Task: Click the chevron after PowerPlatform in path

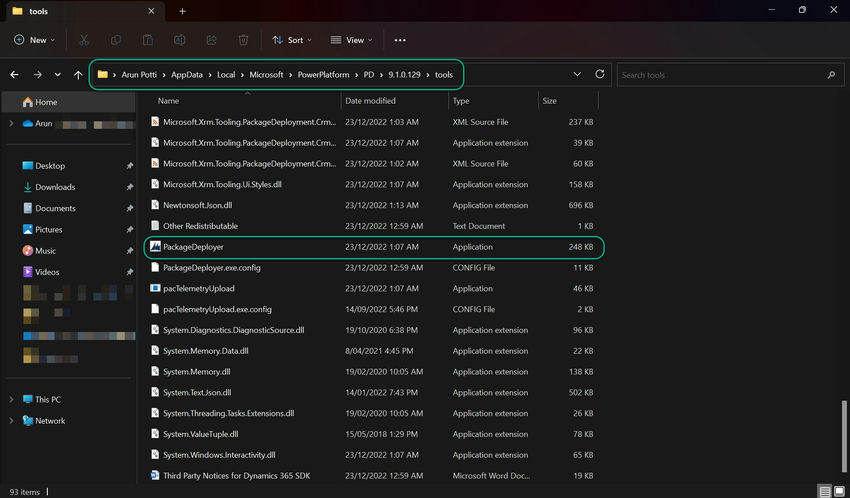Action: coord(356,75)
